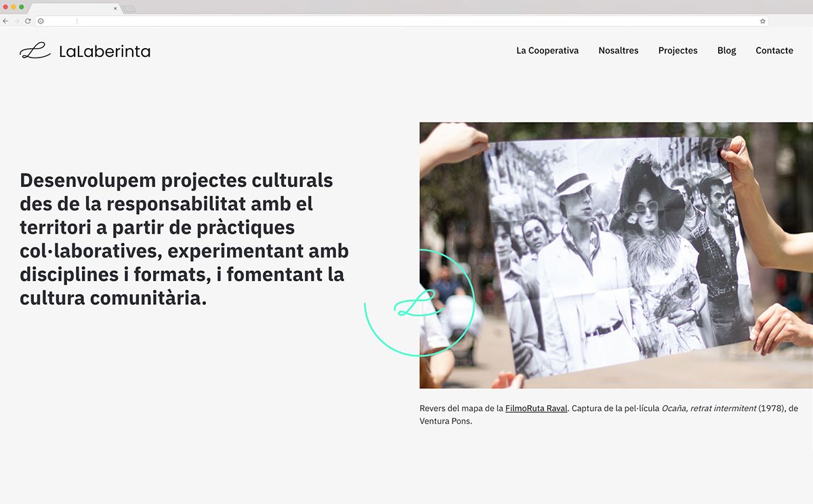This screenshot has width=813, height=504.
Task: Select Contacte in the navigation
Action: (774, 51)
